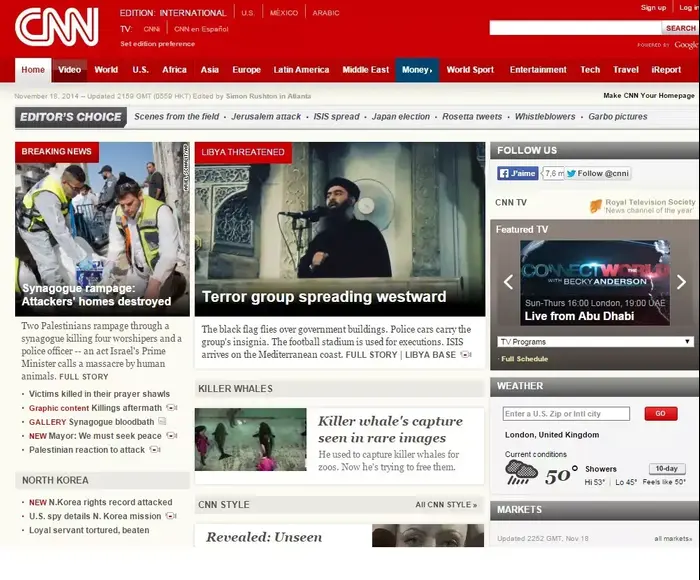Click the Facebook J'aime button

tap(518, 173)
